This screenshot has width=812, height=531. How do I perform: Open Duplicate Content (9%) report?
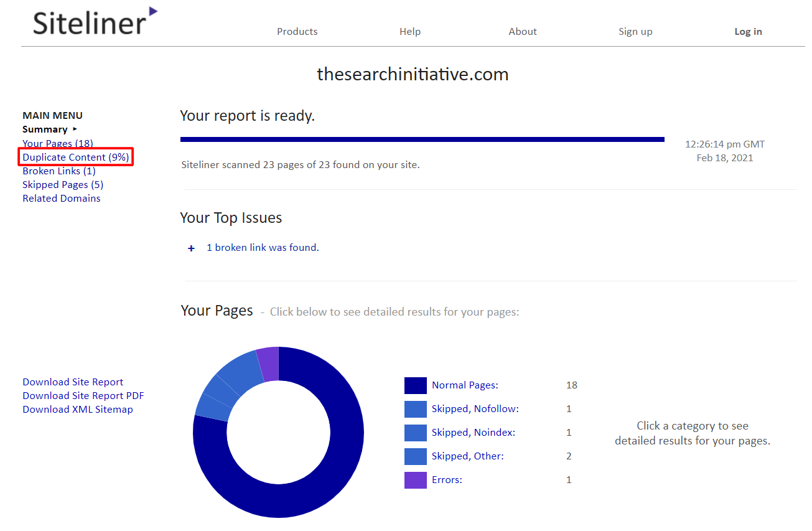76,157
